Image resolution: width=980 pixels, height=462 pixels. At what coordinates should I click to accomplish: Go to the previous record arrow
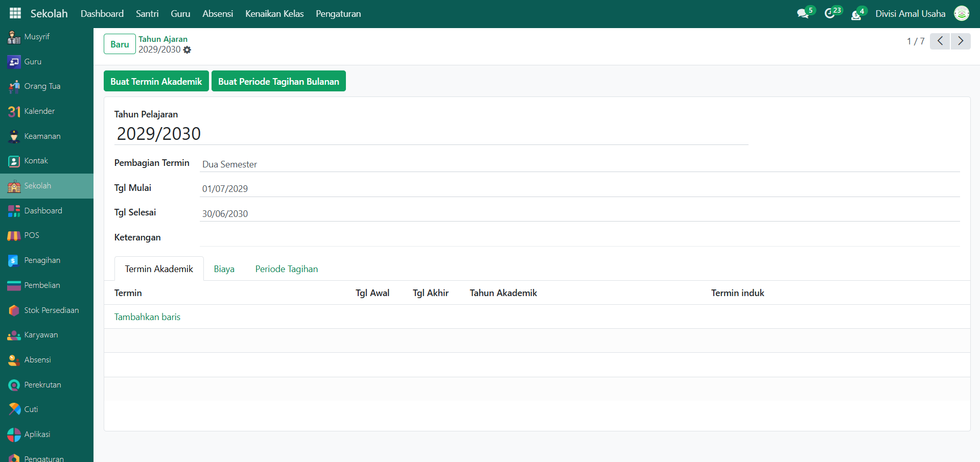coord(940,41)
